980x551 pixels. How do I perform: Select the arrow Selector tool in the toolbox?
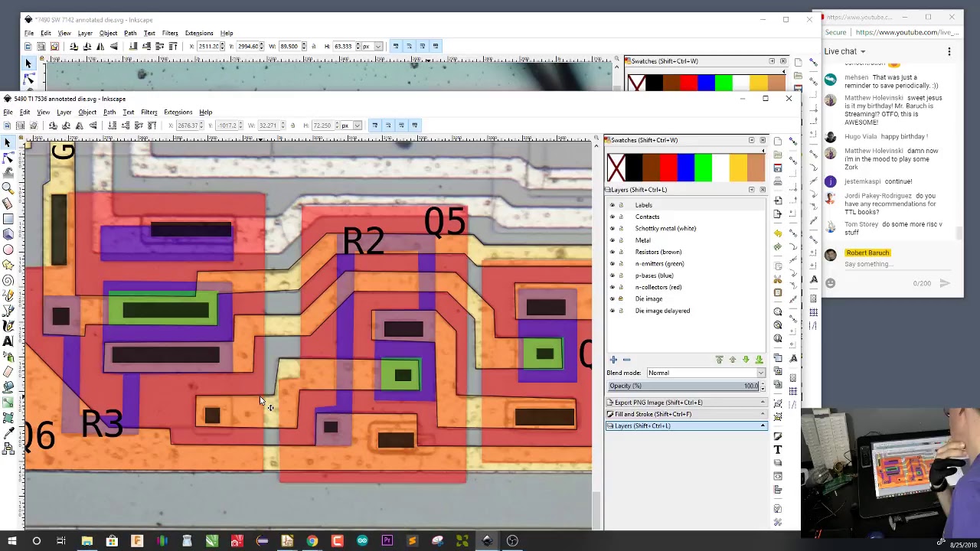(8, 142)
